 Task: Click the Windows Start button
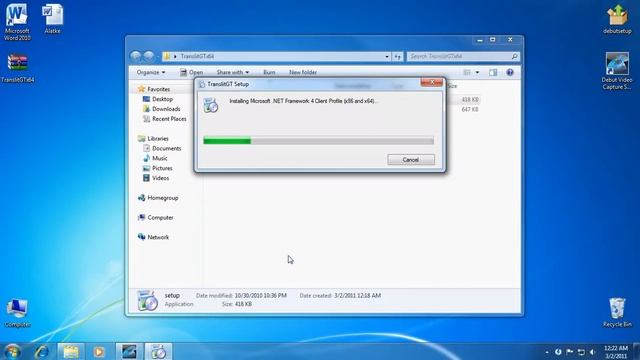click(13, 351)
